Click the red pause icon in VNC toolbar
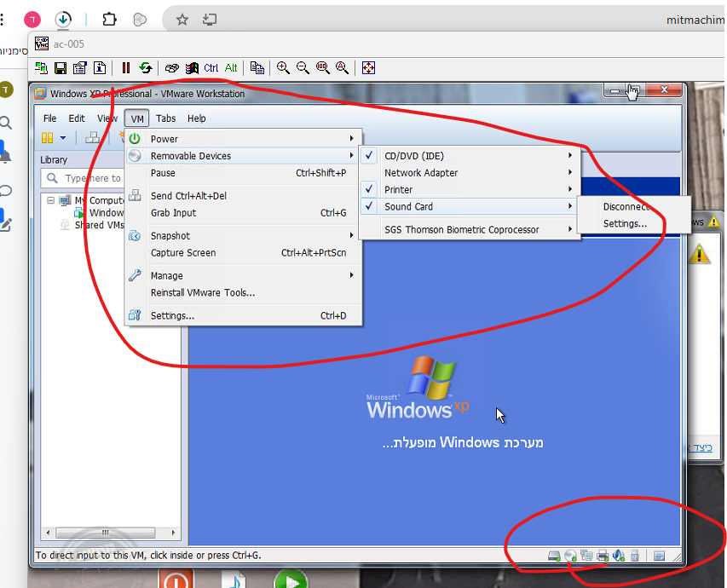The width and height of the screenshot is (727, 588). click(x=125, y=68)
